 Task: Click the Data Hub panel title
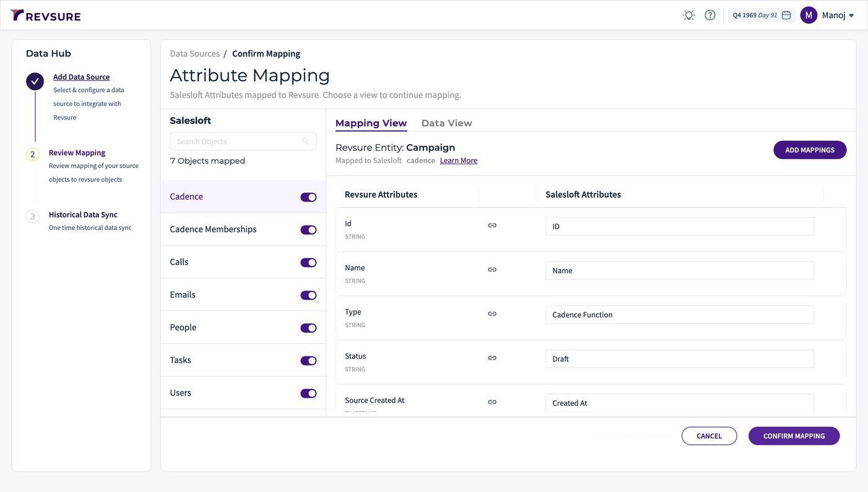48,53
